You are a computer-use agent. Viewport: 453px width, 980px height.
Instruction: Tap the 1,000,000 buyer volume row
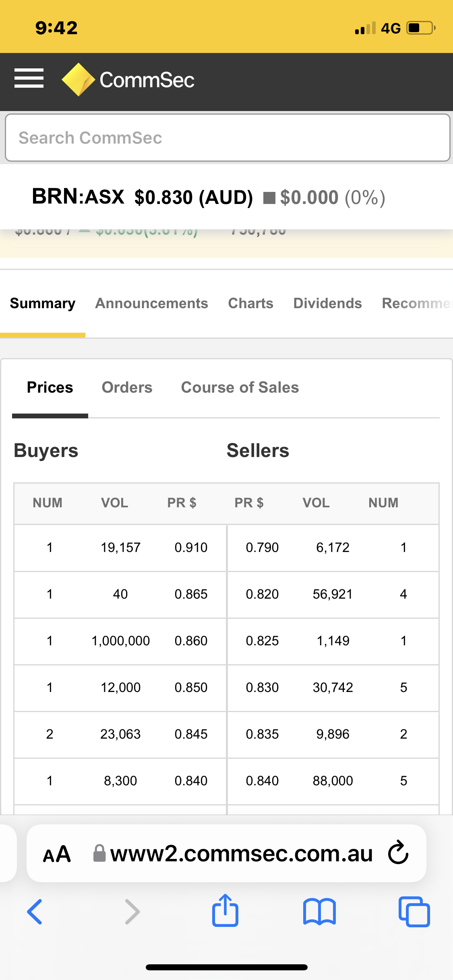pyautogui.click(x=120, y=641)
